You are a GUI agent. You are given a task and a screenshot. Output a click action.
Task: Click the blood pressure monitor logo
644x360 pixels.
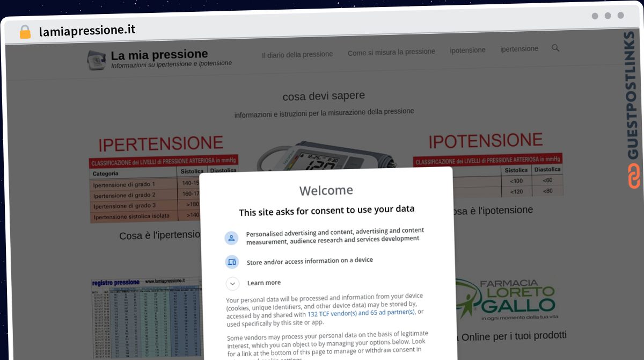click(x=97, y=60)
